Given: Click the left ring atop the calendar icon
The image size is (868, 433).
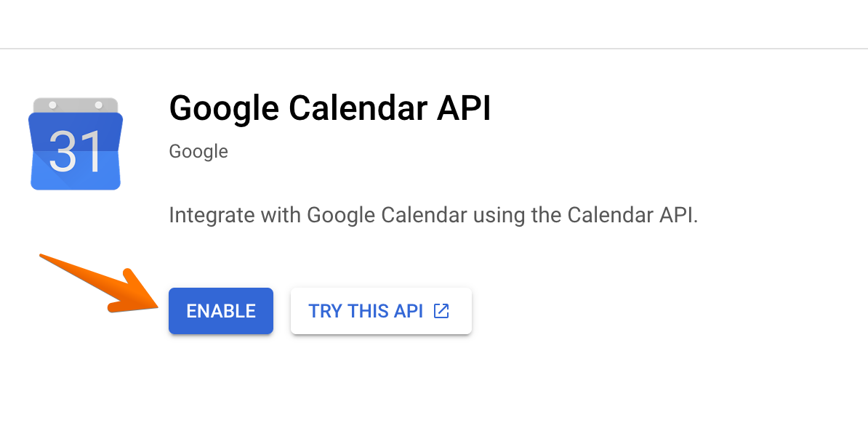Looking at the screenshot, I should pos(52,105).
